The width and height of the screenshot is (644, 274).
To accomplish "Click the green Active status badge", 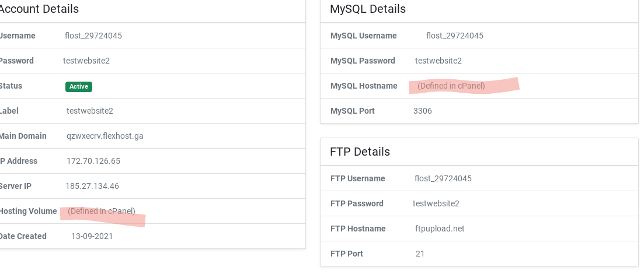I will (79, 86).
